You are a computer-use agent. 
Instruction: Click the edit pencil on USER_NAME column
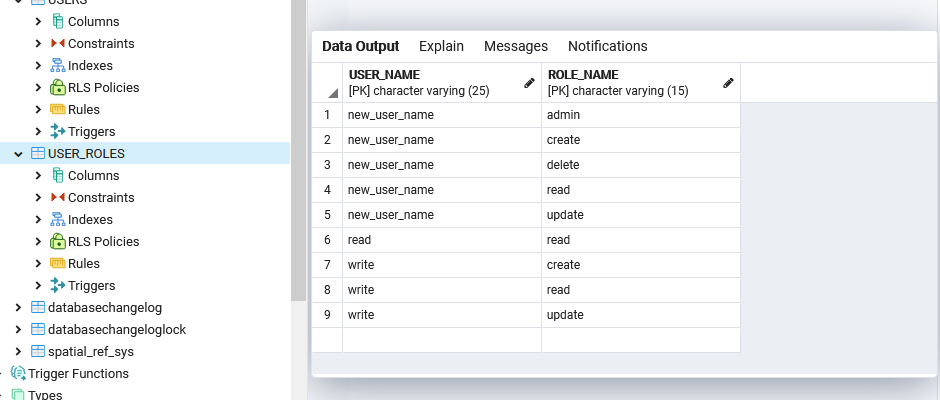[529, 83]
